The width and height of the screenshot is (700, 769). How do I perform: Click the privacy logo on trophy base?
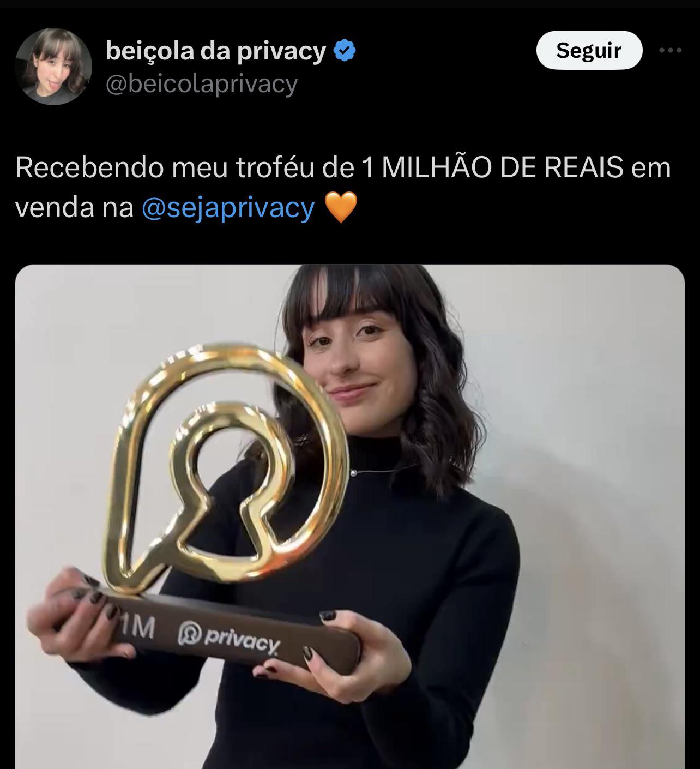coord(230,636)
